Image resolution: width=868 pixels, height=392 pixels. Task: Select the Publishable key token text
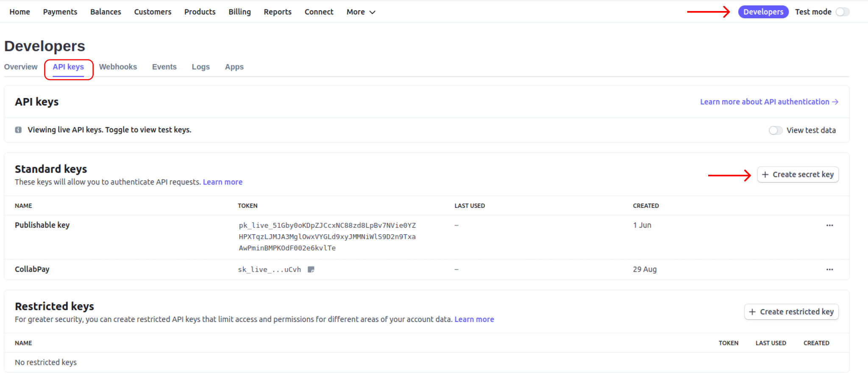[x=327, y=236]
